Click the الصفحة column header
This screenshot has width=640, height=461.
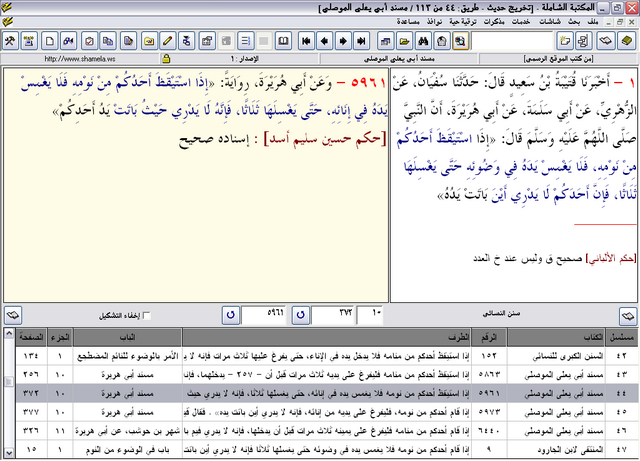click(x=31, y=337)
